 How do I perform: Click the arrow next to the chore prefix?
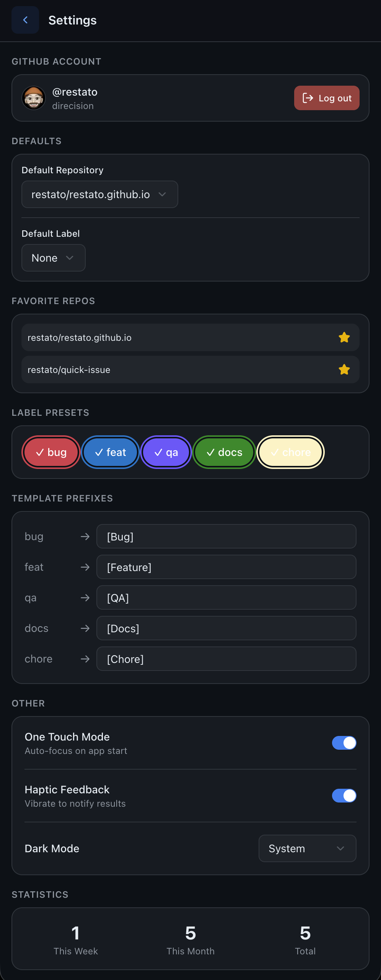(85, 659)
